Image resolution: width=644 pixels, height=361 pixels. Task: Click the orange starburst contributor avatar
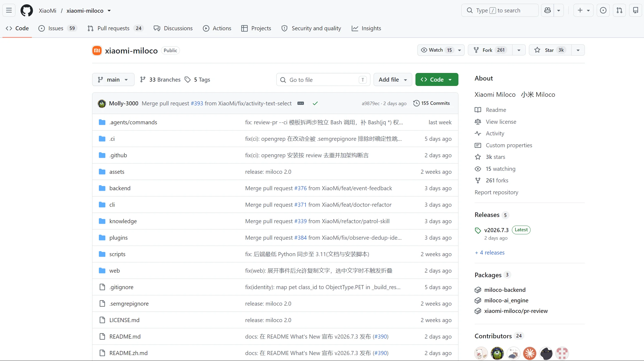tap(530, 353)
